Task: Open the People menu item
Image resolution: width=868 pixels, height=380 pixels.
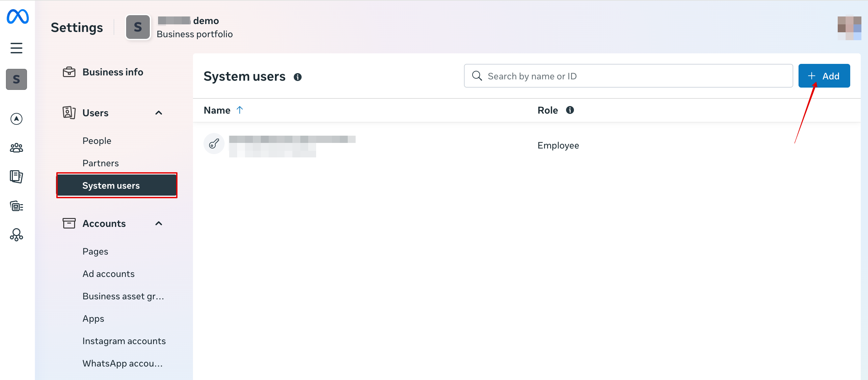Action: [x=97, y=141]
